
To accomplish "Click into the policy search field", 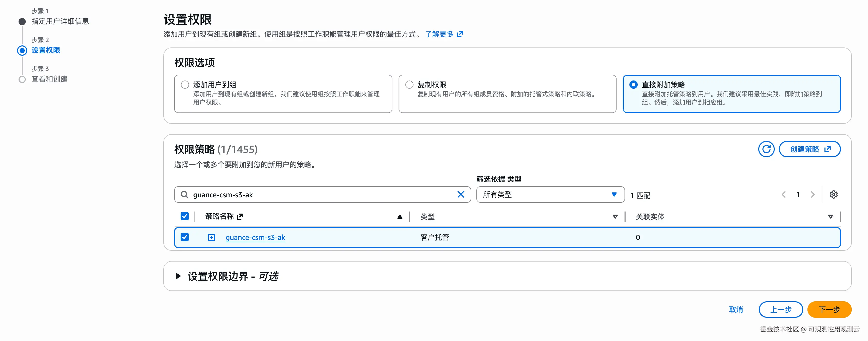I will [320, 194].
